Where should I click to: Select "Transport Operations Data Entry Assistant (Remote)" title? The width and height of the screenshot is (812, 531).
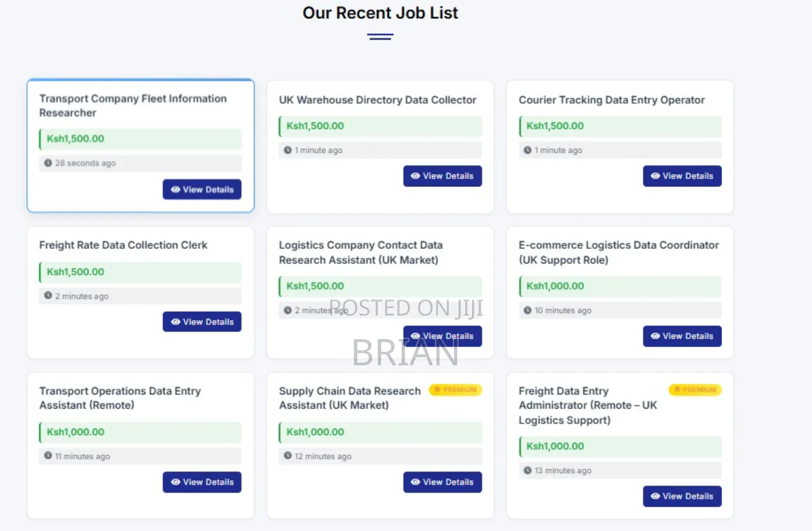pyautogui.click(x=120, y=398)
